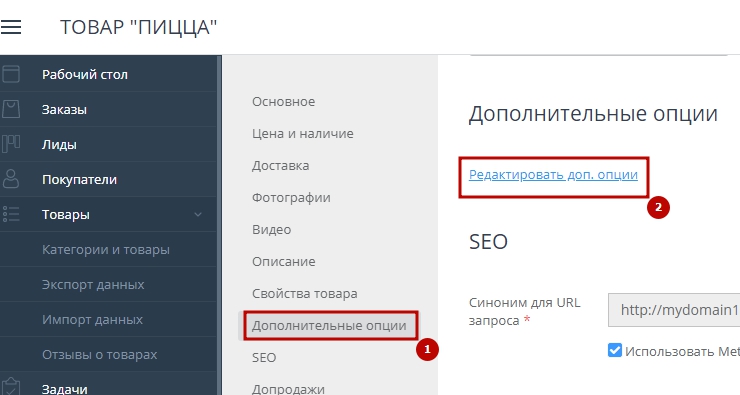740x395 pixels.
Task: Click Редактировать доп. опции link
Action: click(553, 175)
